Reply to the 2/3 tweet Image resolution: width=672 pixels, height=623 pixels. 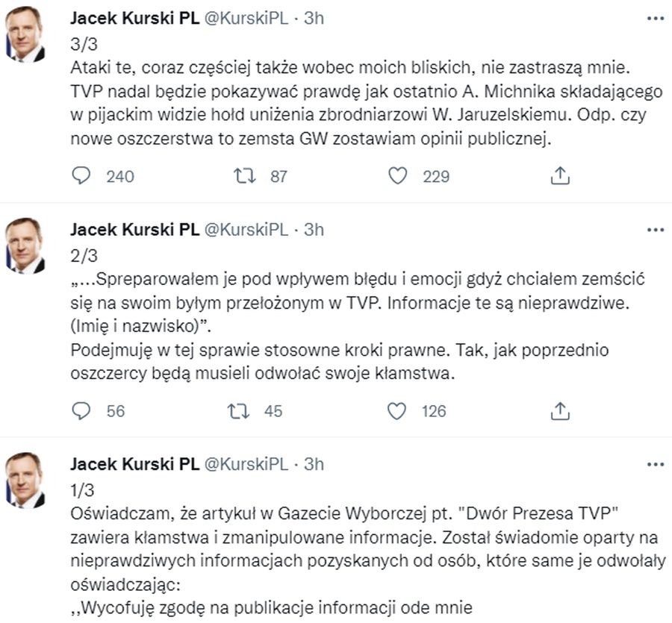[83, 410]
